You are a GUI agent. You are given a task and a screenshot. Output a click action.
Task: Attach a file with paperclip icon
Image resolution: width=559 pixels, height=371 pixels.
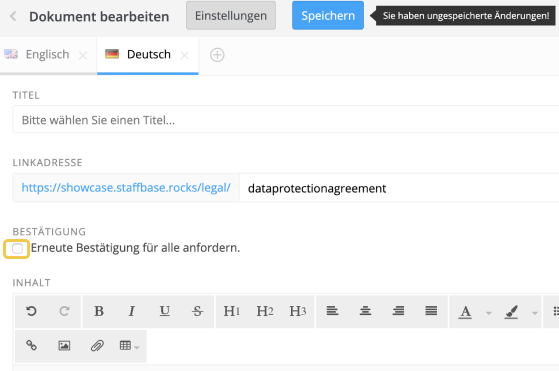click(97, 345)
